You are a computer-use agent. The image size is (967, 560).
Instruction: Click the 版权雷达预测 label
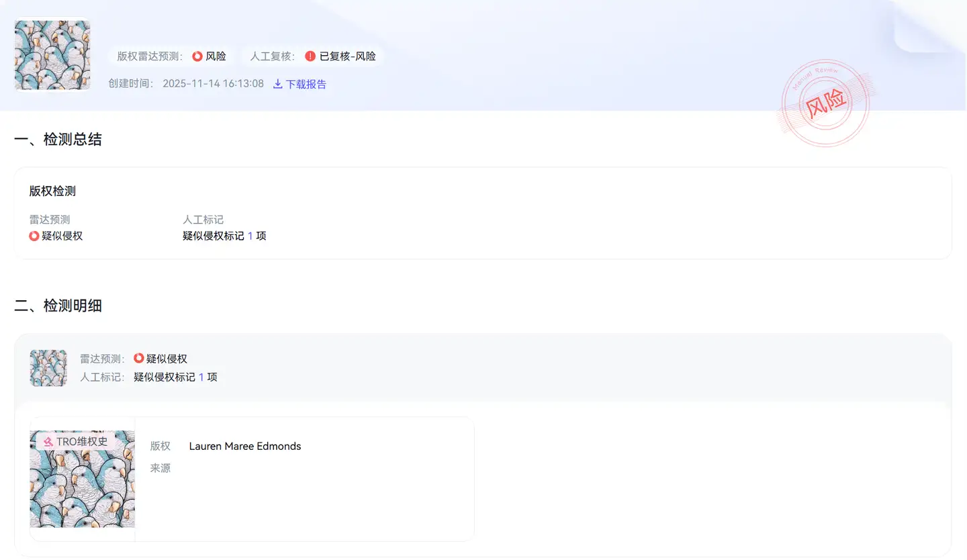point(150,56)
